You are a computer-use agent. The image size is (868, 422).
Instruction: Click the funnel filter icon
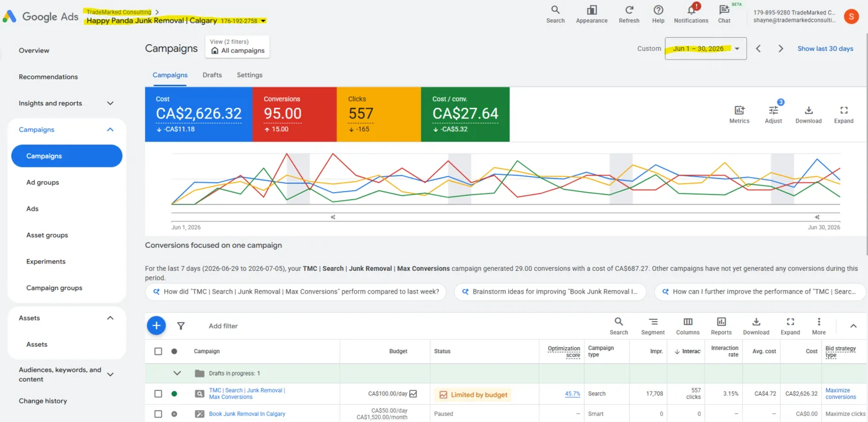(181, 326)
